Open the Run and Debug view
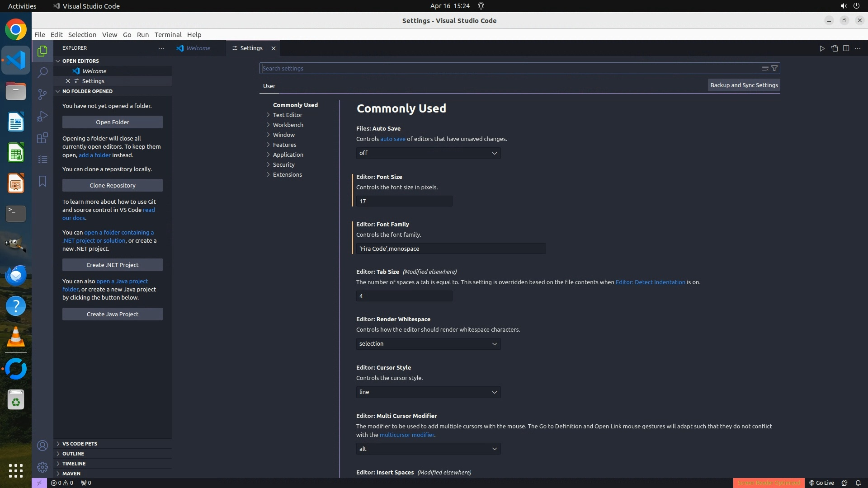 point(42,116)
